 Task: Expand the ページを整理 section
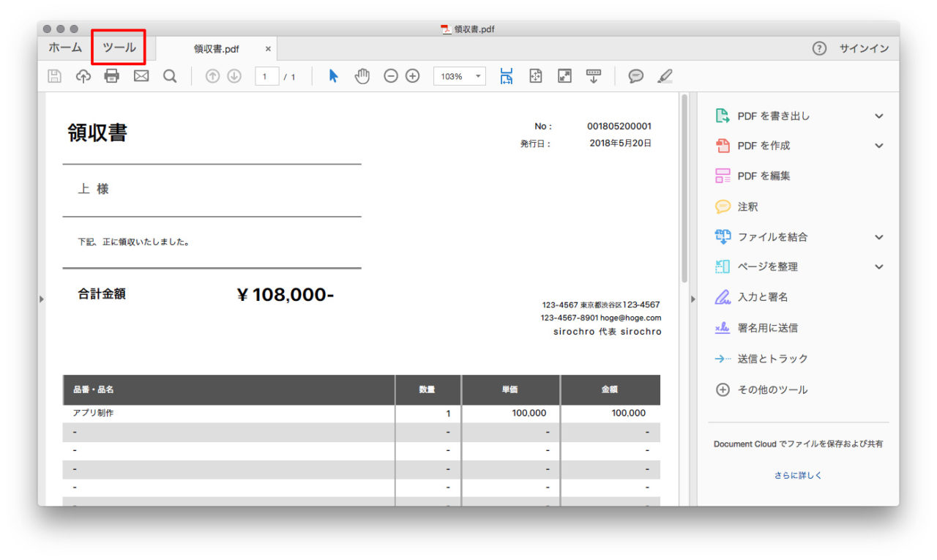(x=879, y=267)
